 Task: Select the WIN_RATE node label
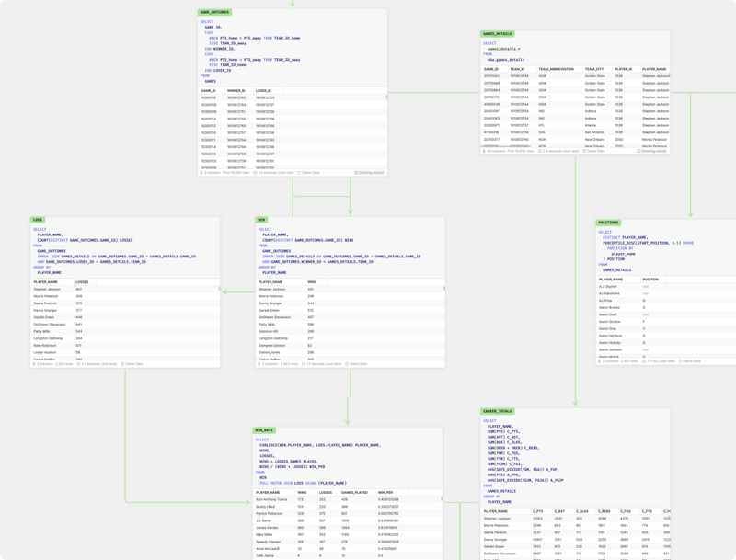[x=264, y=430]
